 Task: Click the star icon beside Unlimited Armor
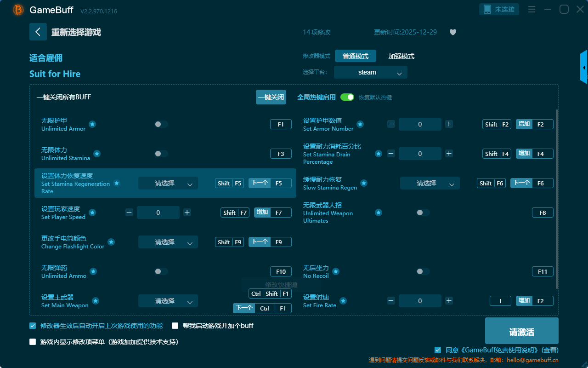coord(92,124)
